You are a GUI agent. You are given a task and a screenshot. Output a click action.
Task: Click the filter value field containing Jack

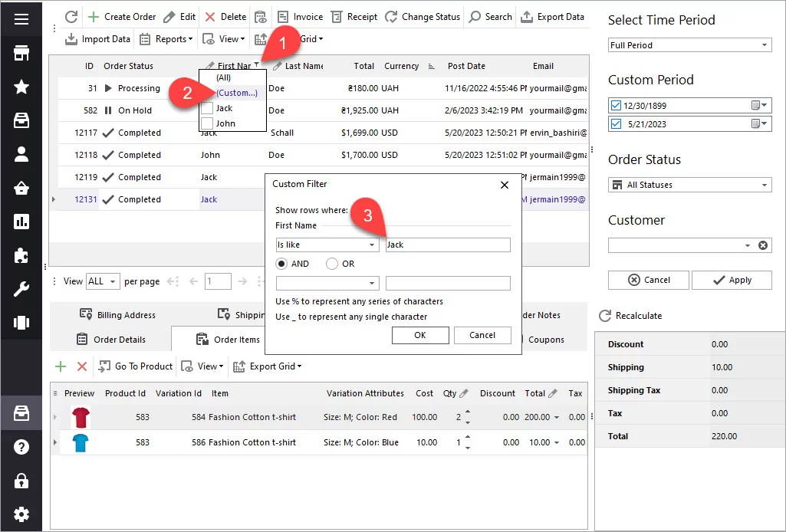[447, 245]
